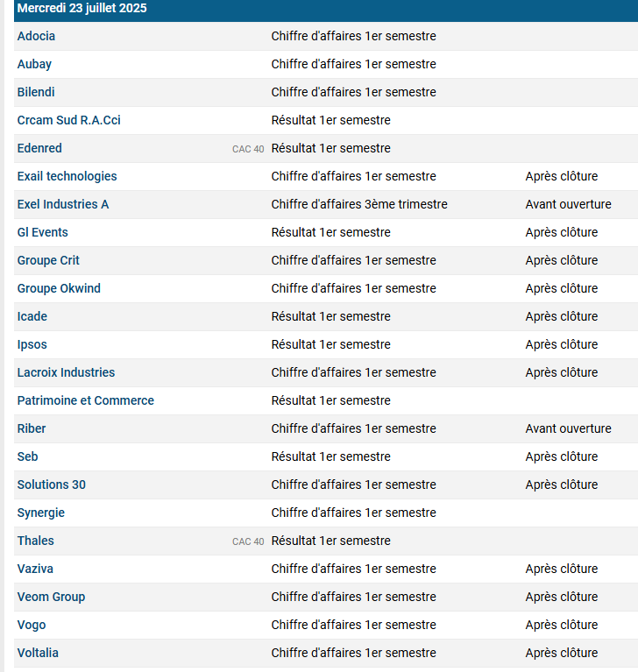Image resolution: width=638 pixels, height=672 pixels.
Task: Open the Groupe Crit link
Action: point(48,260)
